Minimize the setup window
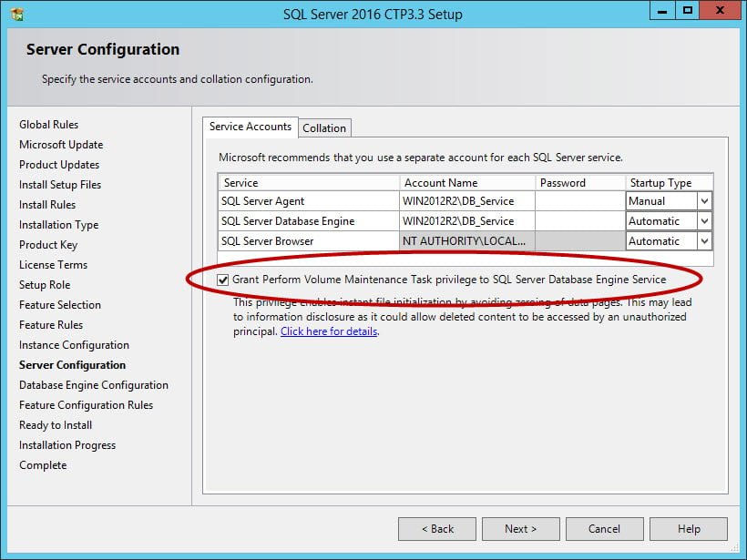Screen dimensions: 747x560 click(662, 11)
